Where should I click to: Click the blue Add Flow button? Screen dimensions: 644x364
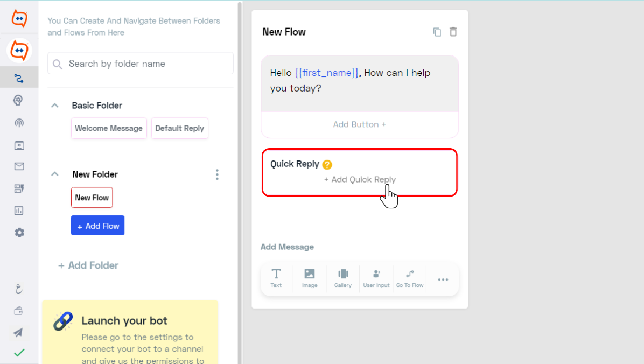[98, 226]
